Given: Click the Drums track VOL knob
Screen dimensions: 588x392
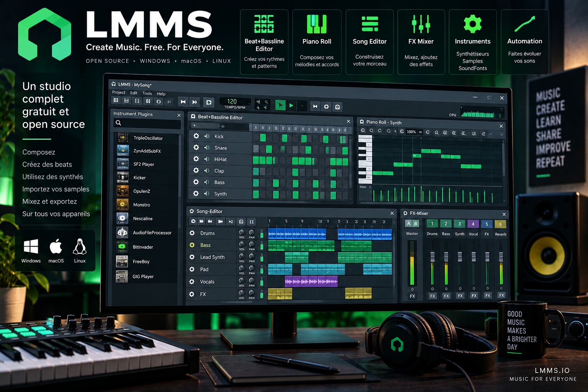Looking at the screenshot, I should [242, 232].
